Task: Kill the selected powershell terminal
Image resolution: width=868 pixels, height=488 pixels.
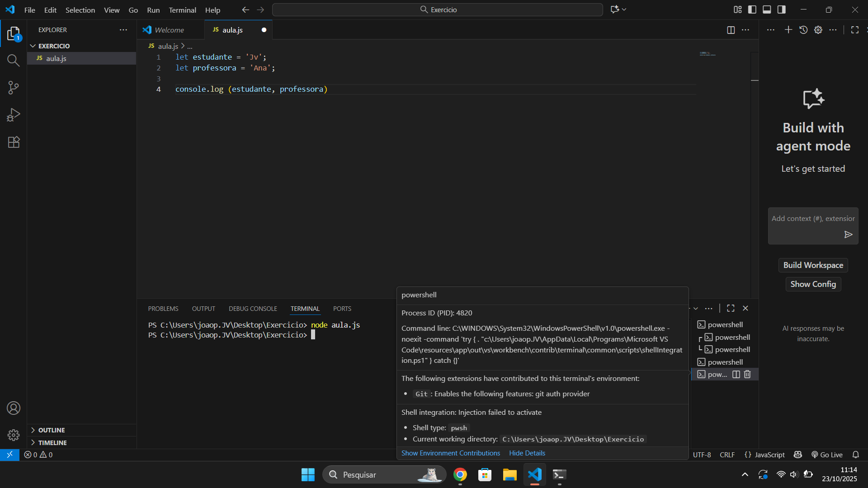Action: pyautogui.click(x=747, y=374)
